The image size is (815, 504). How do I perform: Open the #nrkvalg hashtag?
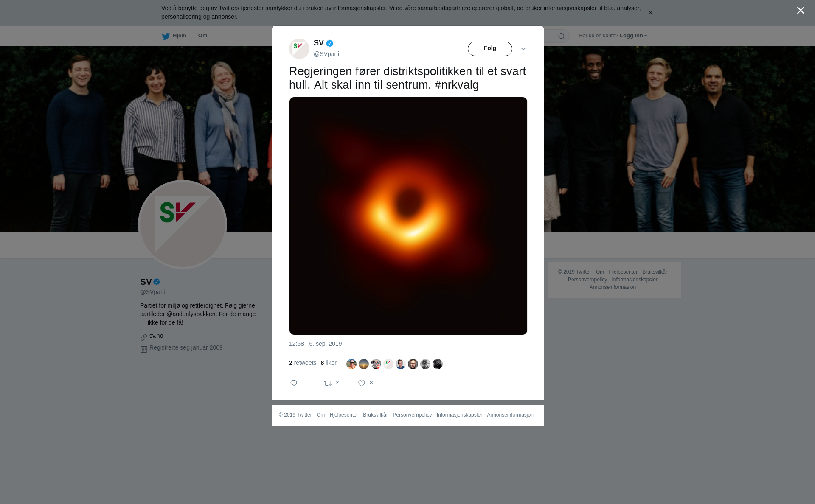click(x=457, y=85)
